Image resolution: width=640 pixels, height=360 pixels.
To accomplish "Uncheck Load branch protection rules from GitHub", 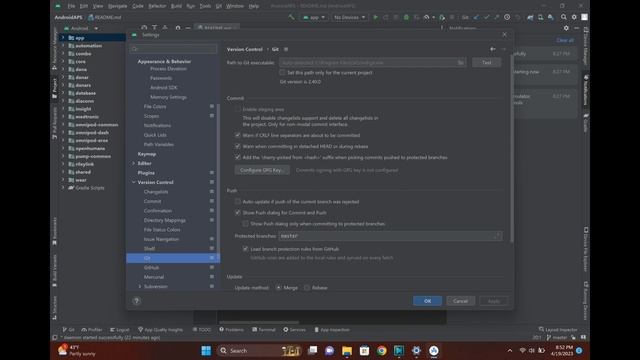I will tap(245, 249).
